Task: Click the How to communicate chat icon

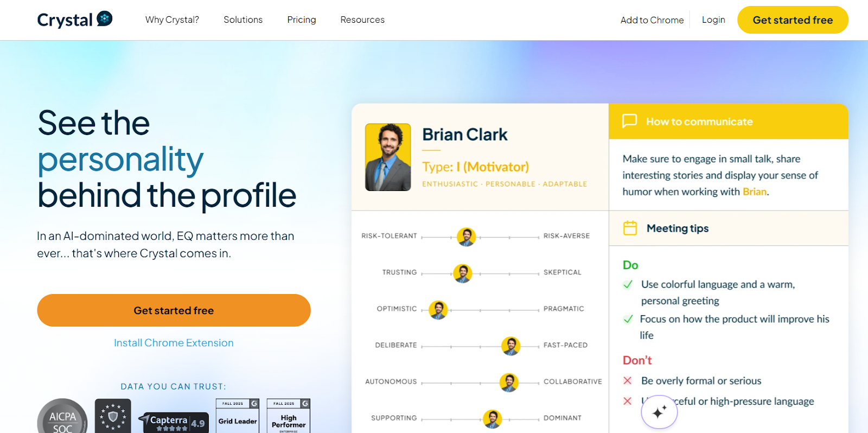Action: [629, 121]
